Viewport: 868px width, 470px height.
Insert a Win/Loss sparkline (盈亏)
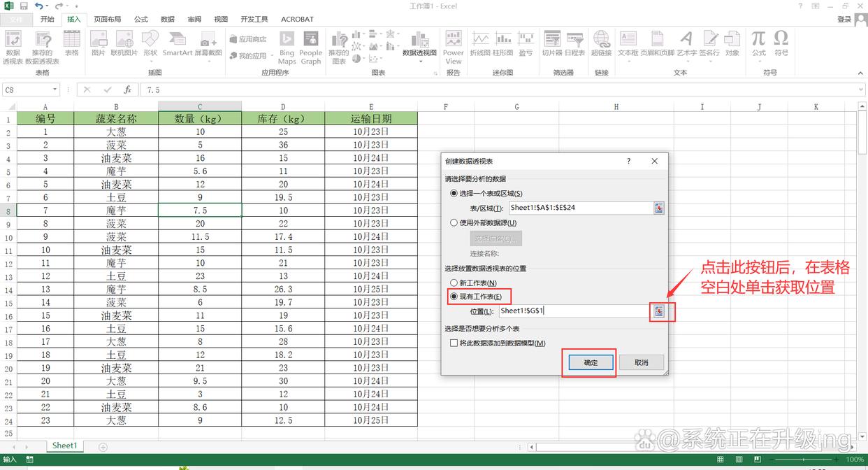[526, 43]
